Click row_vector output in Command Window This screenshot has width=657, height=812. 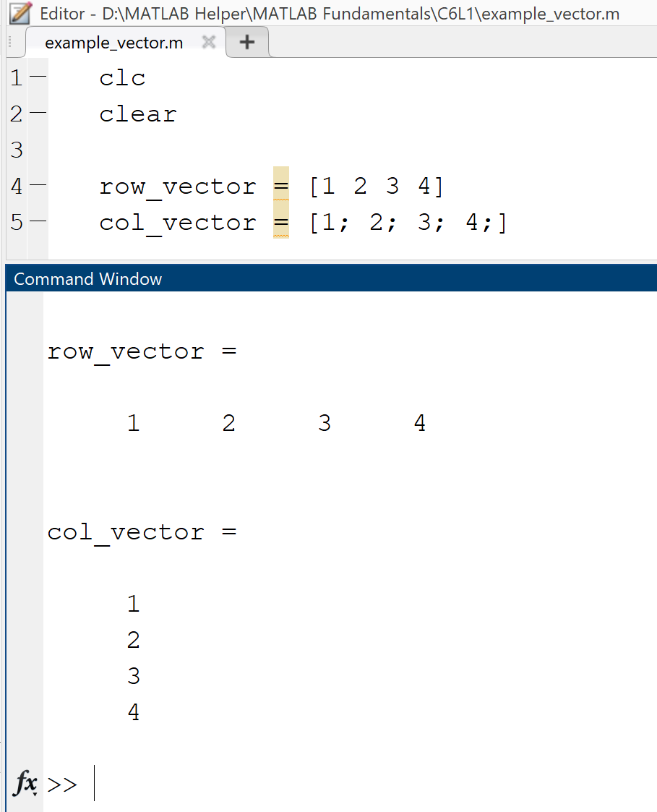tap(125, 352)
